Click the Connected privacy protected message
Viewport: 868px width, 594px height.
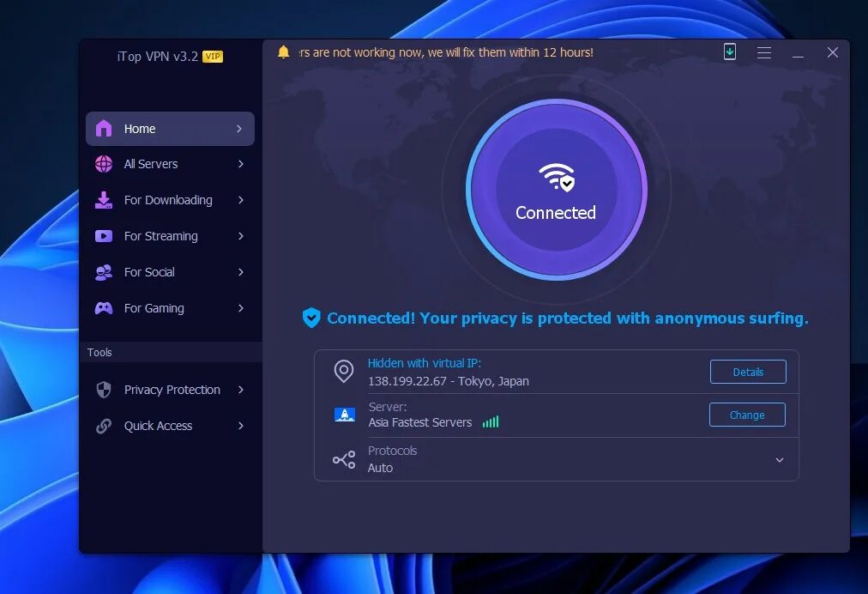click(x=568, y=318)
